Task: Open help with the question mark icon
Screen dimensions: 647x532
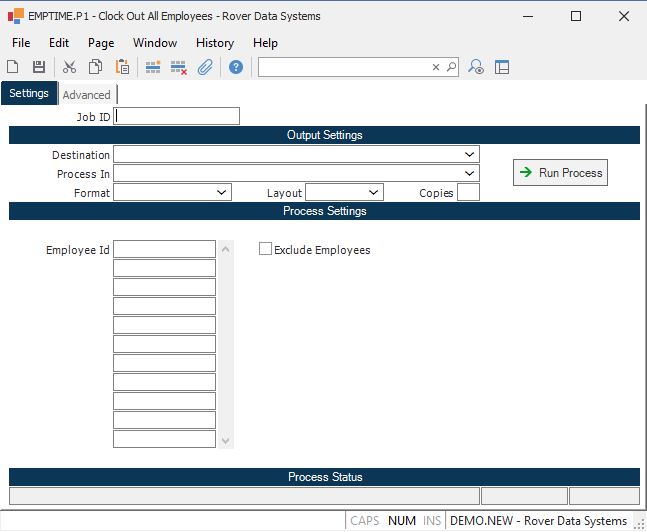Action: pos(236,67)
